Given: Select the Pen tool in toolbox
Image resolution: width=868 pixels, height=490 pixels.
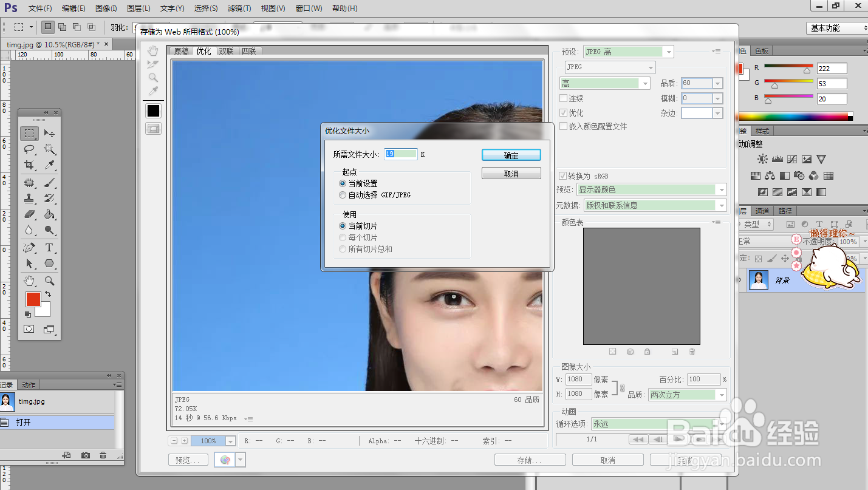Looking at the screenshot, I should pos(29,248).
